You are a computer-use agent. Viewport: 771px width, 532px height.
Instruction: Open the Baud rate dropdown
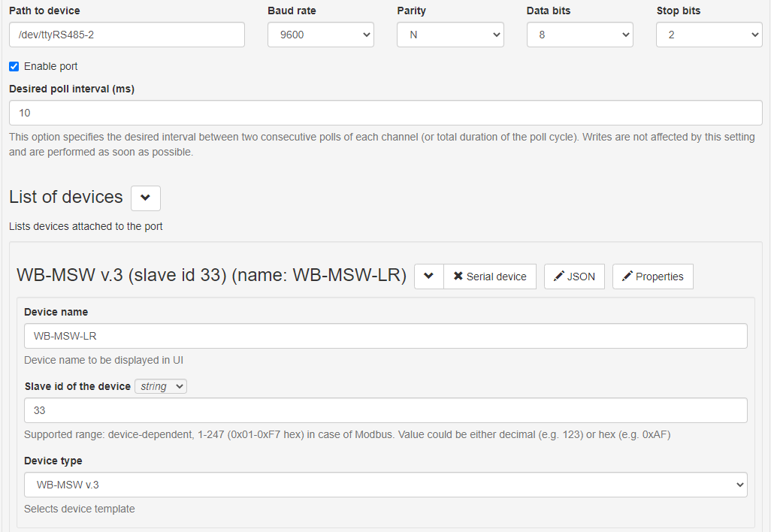(320, 35)
